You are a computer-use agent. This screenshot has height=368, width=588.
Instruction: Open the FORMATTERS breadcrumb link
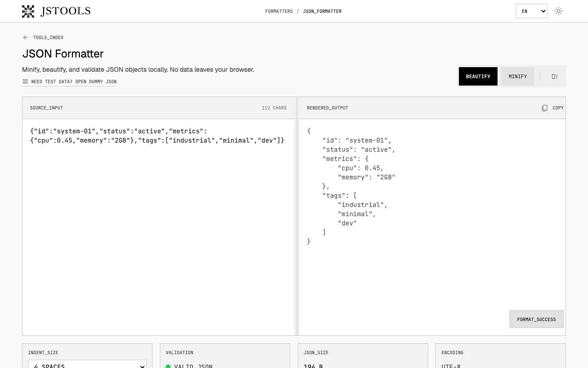click(x=279, y=11)
